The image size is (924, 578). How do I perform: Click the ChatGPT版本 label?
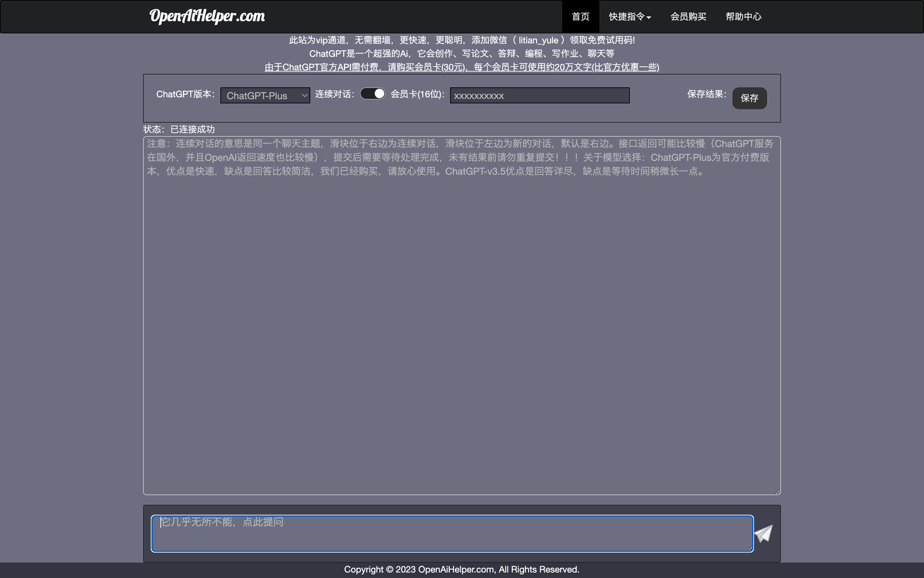(185, 94)
